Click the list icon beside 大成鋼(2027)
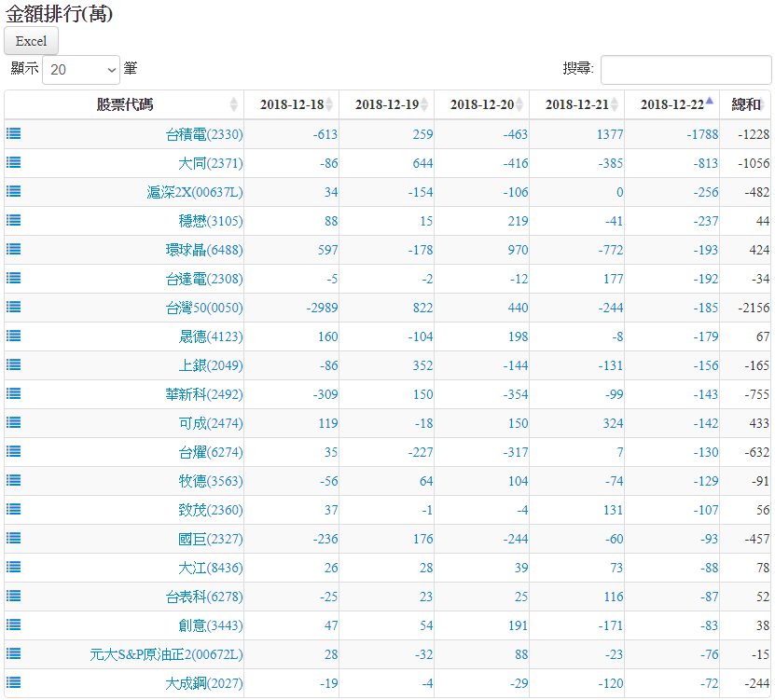Image resolution: width=775 pixels, height=700 pixels. tap(14, 682)
